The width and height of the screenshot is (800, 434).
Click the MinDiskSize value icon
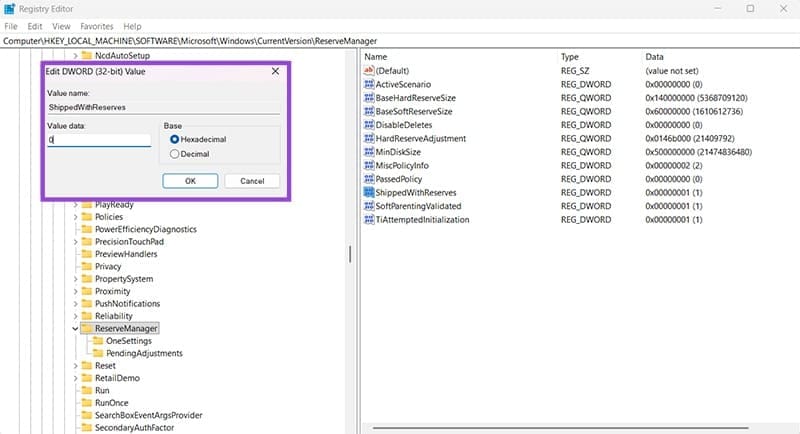coord(368,151)
